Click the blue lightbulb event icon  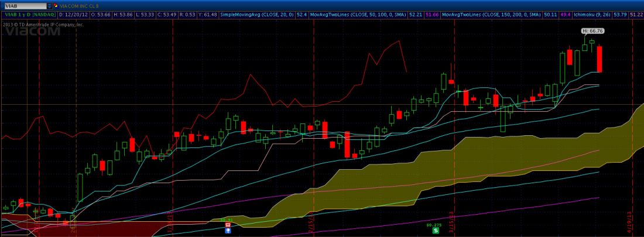pyautogui.click(x=228, y=231)
